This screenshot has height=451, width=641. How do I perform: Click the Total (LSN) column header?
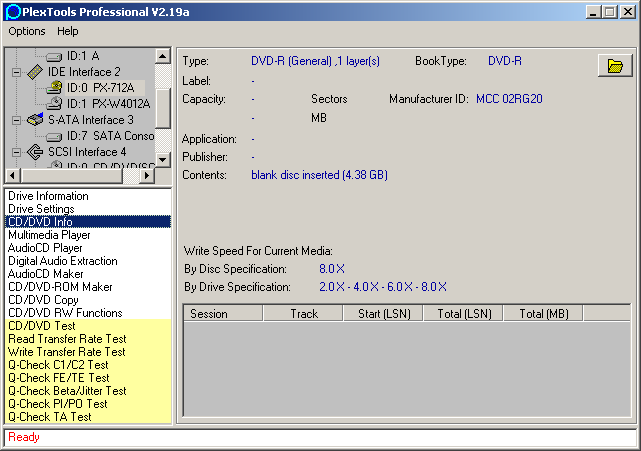pos(464,314)
